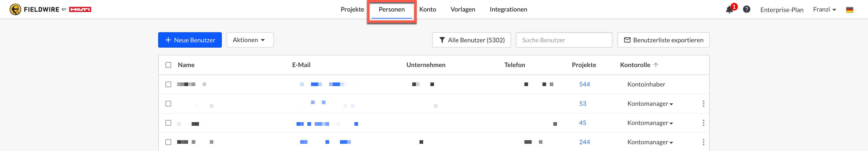868x151 pixels.
Task: Open three-dot menu for 45-projects row
Action: point(703,123)
